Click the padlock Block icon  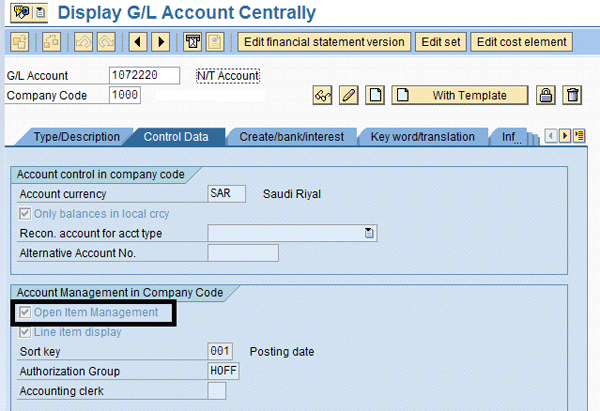546,96
